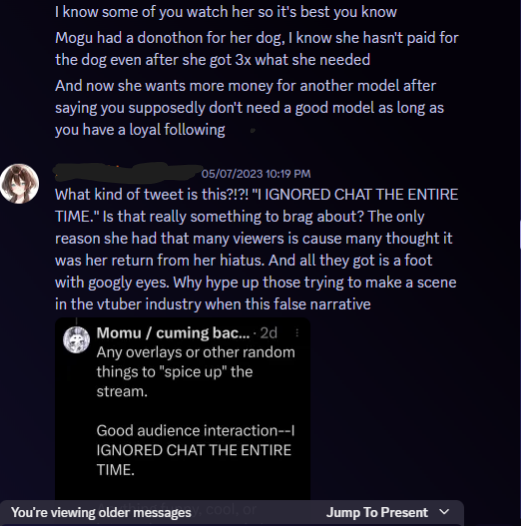Click the 'Good audience interaction' tweet paragraph
The height and width of the screenshot is (527, 522).
coord(196,450)
